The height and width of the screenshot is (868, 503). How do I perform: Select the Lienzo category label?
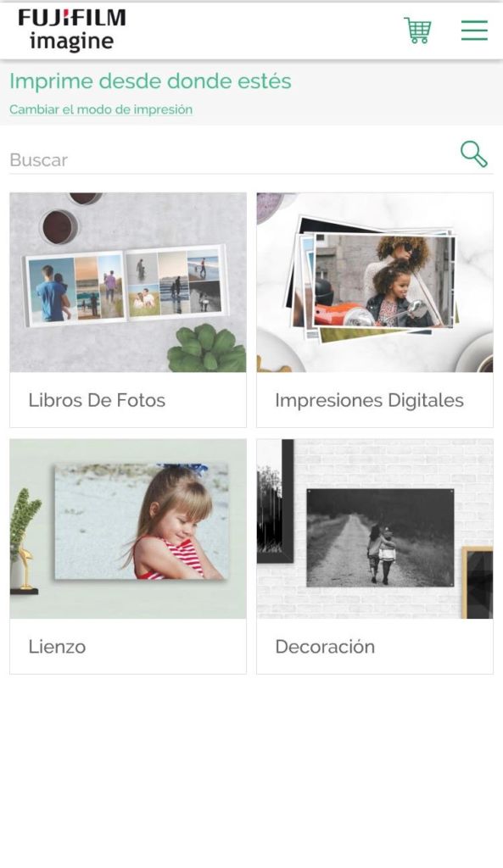[x=57, y=647]
